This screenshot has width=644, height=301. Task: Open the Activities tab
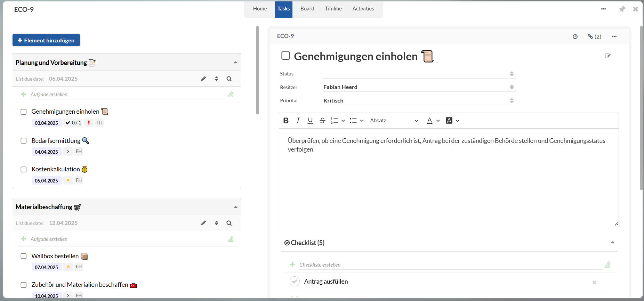click(x=363, y=9)
